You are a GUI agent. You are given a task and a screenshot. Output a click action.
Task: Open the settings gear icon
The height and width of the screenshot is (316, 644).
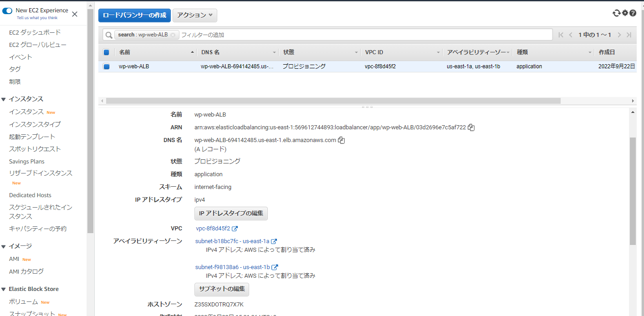click(625, 13)
